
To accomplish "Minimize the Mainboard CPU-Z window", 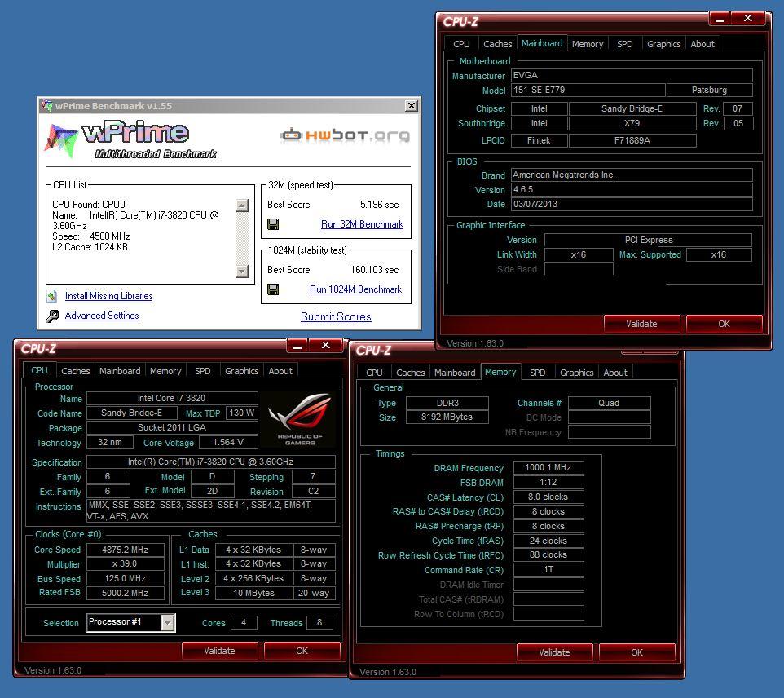I will coord(720,19).
